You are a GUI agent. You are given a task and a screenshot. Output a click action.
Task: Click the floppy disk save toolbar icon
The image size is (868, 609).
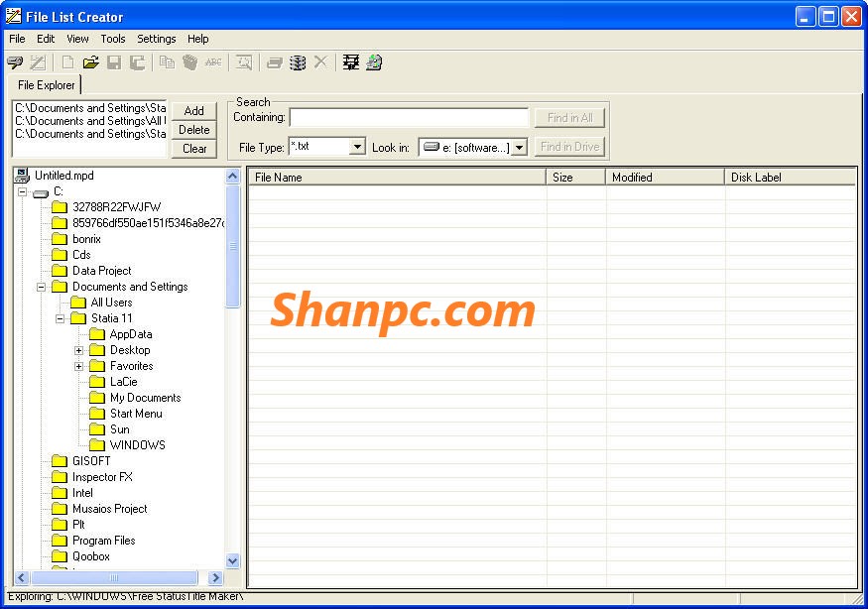(x=114, y=62)
